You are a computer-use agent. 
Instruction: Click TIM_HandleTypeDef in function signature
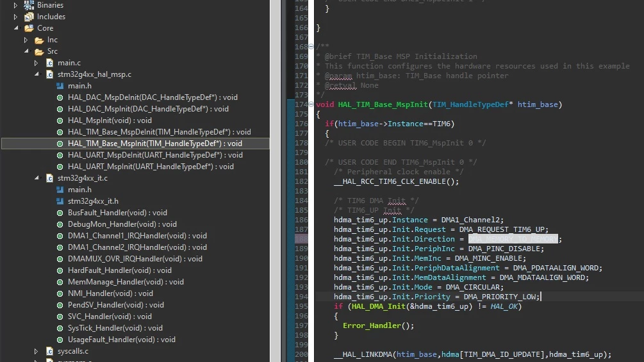[x=470, y=104]
